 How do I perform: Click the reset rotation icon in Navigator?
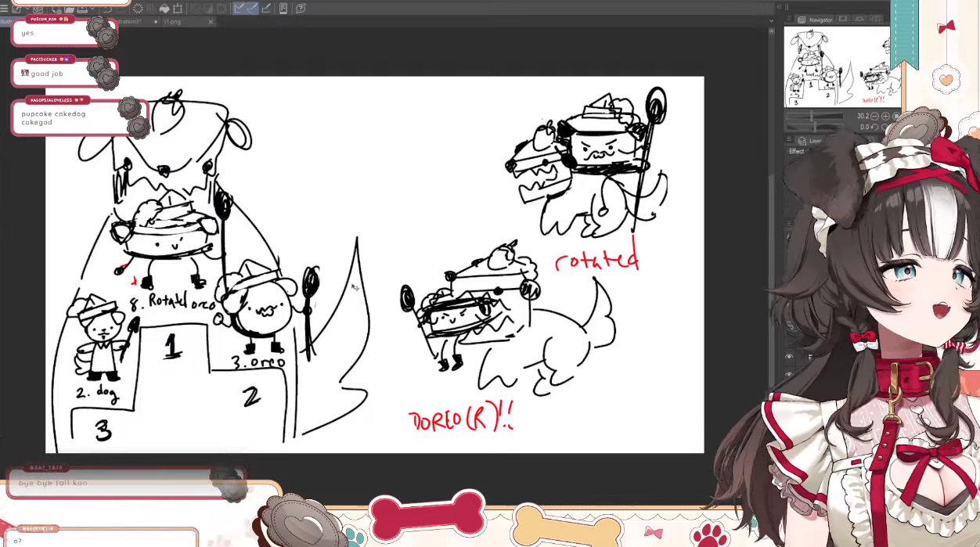coord(874,127)
